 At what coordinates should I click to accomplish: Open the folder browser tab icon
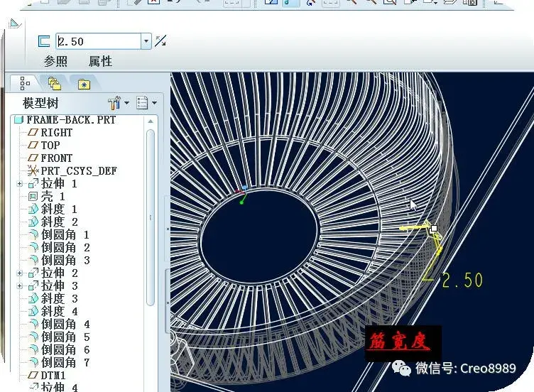point(55,83)
